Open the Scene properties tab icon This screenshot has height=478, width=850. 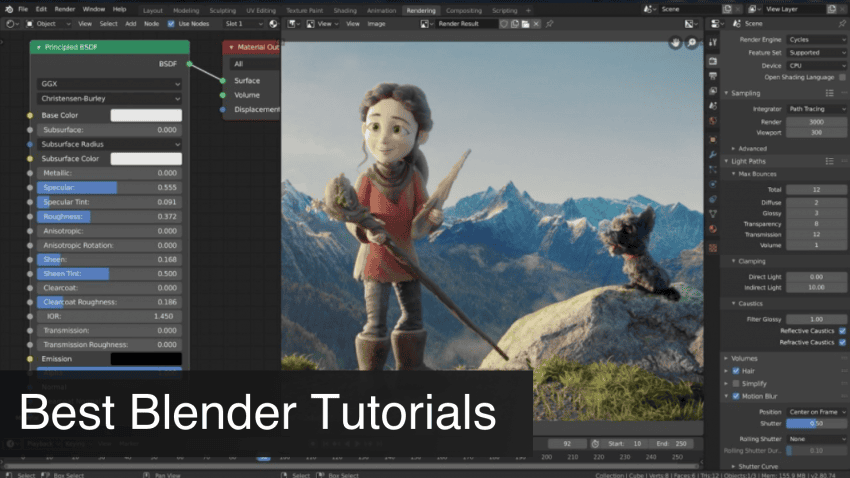tap(713, 106)
